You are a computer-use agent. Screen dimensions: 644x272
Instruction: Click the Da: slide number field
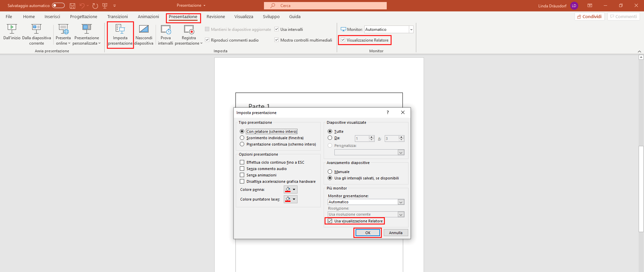(362, 139)
